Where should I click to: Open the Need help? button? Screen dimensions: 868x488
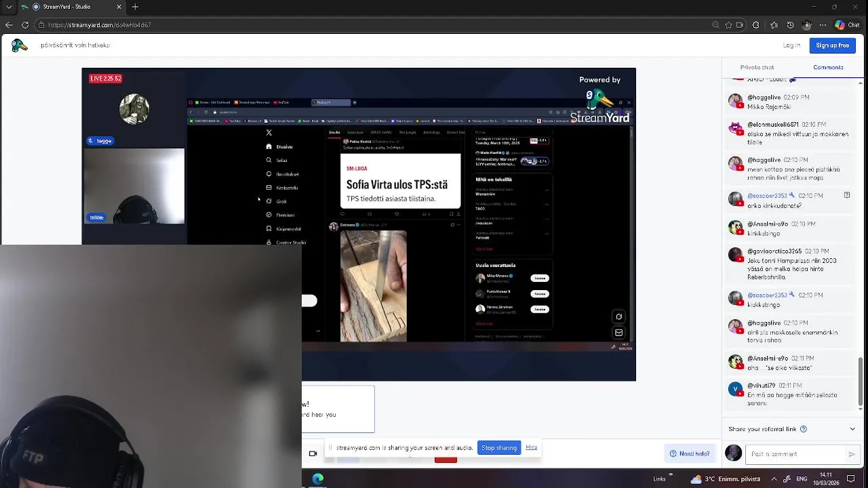tap(689, 453)
